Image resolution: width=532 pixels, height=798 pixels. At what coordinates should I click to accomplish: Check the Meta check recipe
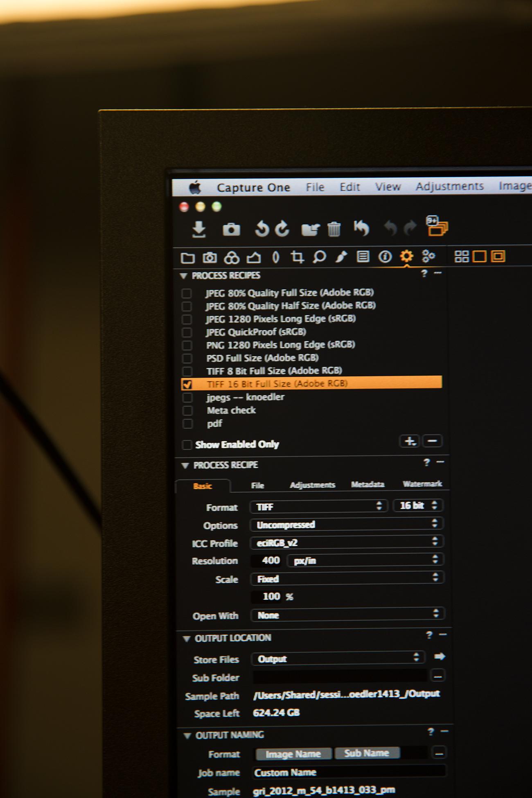(187, 410)
